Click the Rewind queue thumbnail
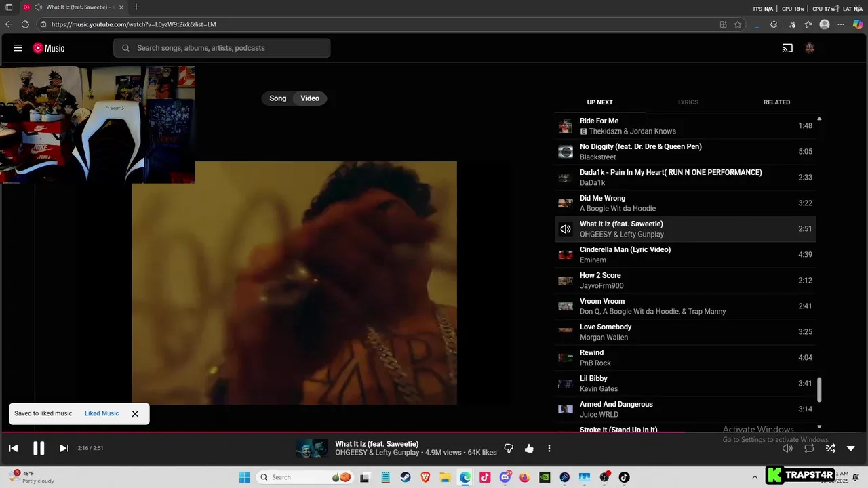This screenshot has width=868, height=488. pyautogui.click(x=566, y=358)
